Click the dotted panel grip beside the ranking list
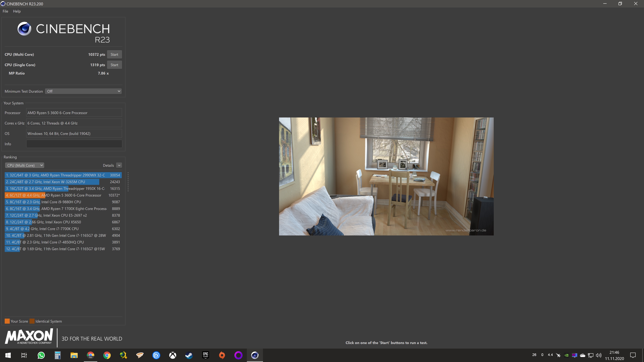Image resolution: width=644 pixels, height=362 pixels. 128,182
